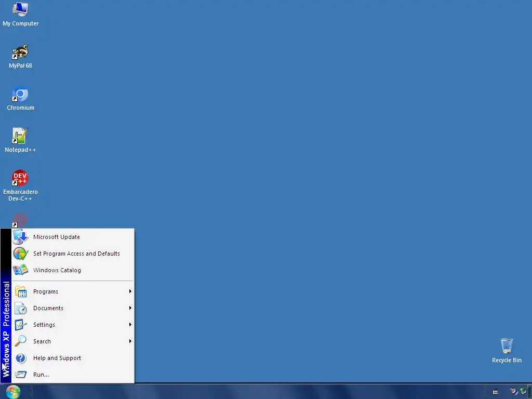Click the Programs folder icon
The image size is (532, 399).
[21, 291]
